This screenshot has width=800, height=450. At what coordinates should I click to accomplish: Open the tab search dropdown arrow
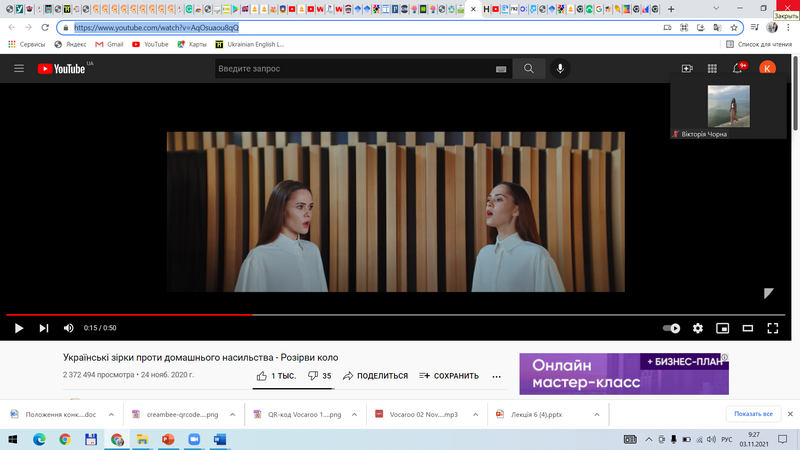click(716, 9)
